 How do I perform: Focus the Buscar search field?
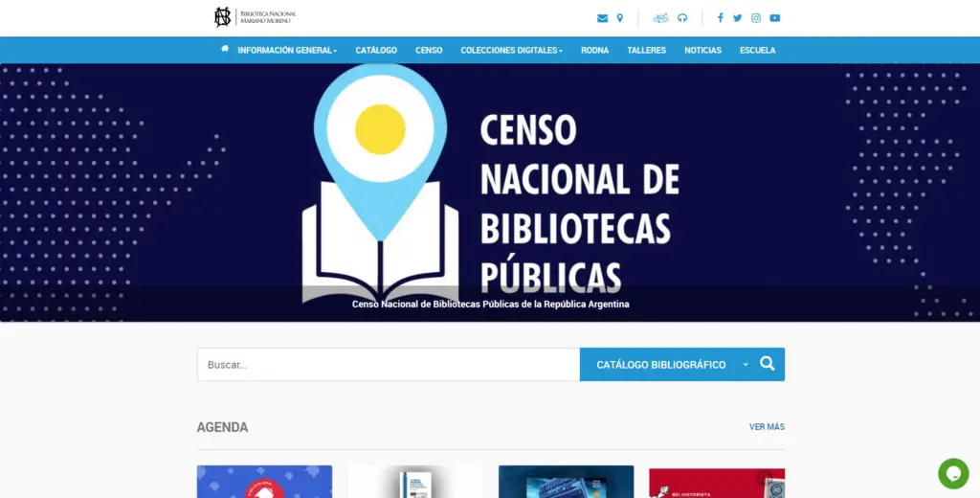coord(389,364)
